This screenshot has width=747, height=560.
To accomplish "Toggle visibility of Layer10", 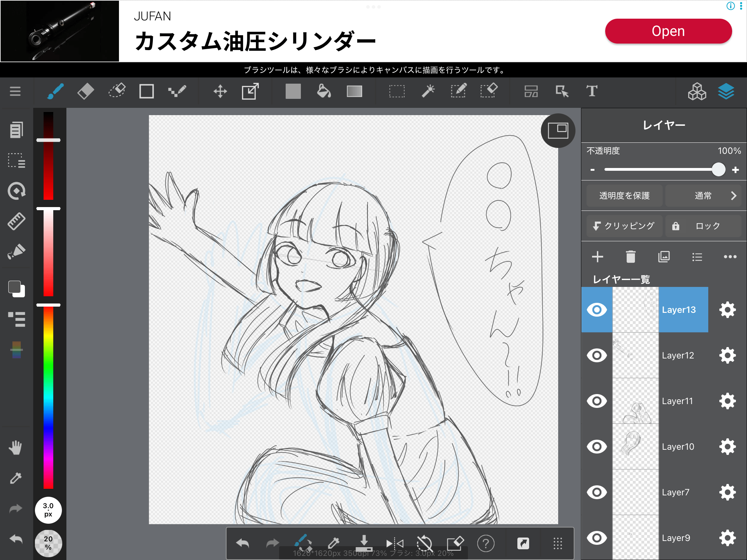I will 597,447.
